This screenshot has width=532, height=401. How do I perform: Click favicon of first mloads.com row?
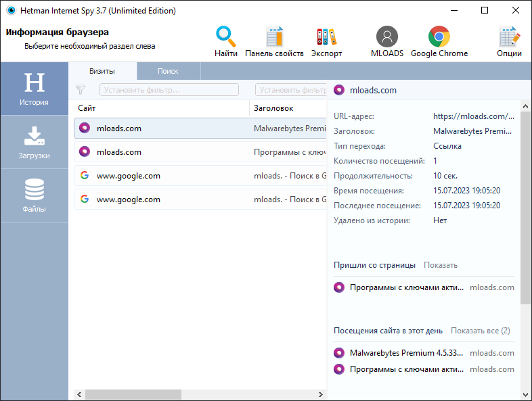coord(85,128)
